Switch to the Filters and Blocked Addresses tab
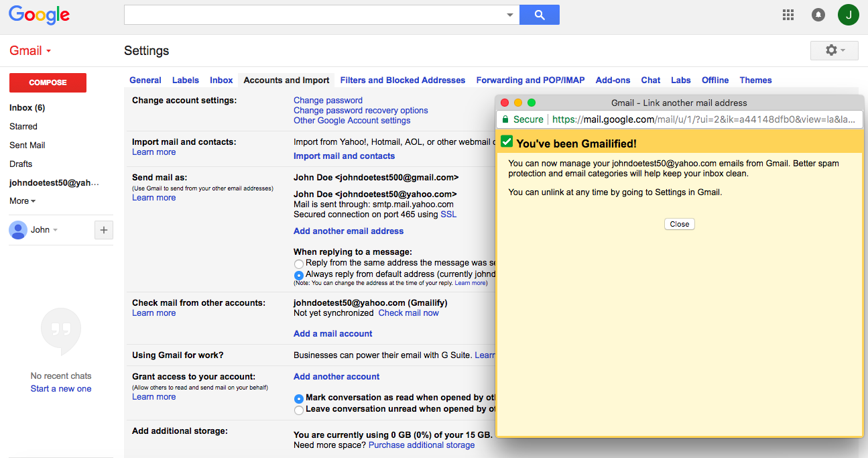 [x=402, y=80]
